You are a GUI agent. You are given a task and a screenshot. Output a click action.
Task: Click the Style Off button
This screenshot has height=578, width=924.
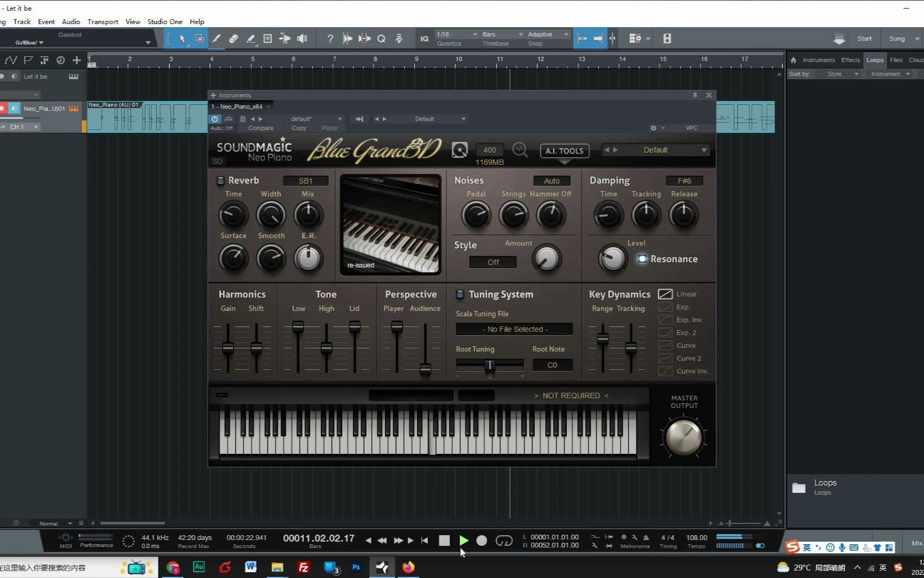click(x=493, y=262)
